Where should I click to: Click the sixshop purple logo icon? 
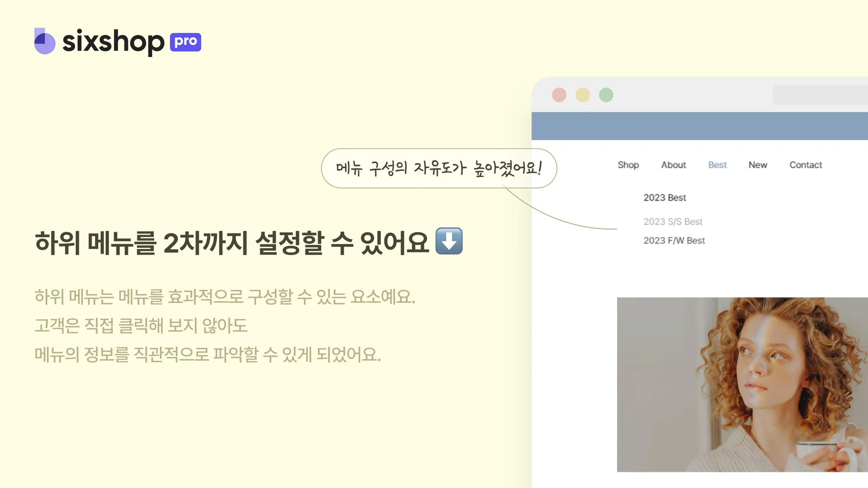pos(45,41)
